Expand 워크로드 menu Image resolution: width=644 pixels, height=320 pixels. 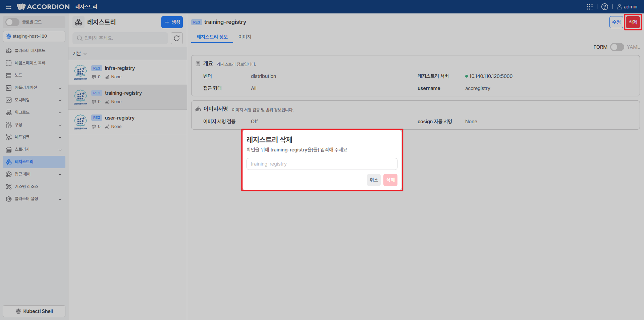click(x=34, y=112)
